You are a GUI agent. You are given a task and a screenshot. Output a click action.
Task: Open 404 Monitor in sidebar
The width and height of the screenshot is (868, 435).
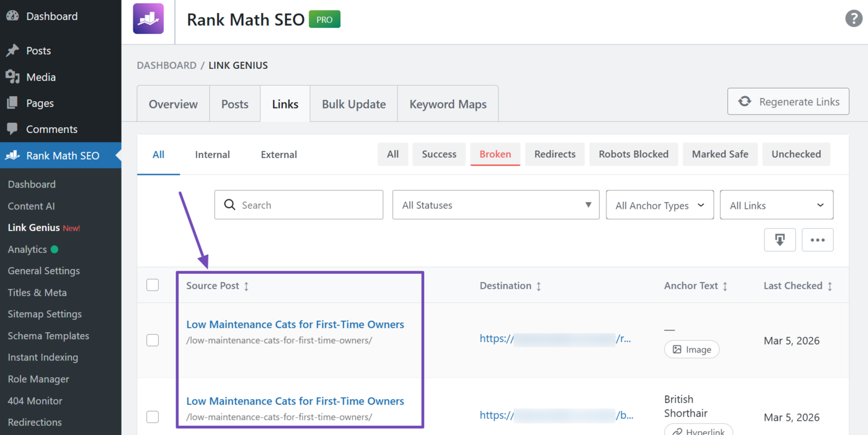35,400
